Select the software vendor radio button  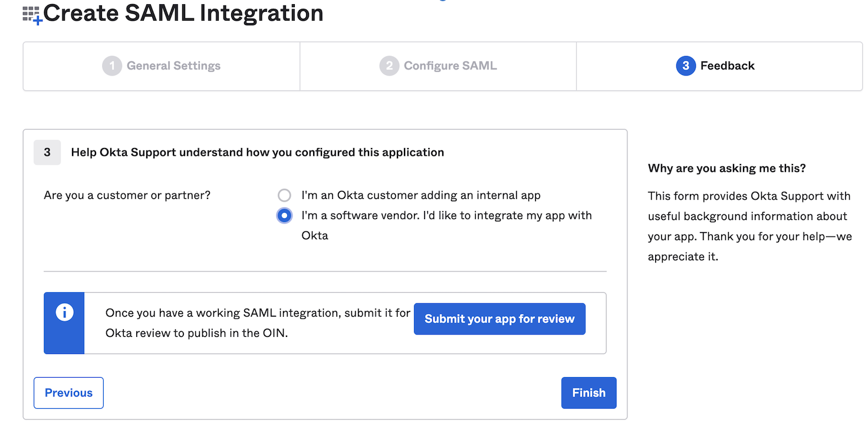pyautogui.click(x=284, y=216)
